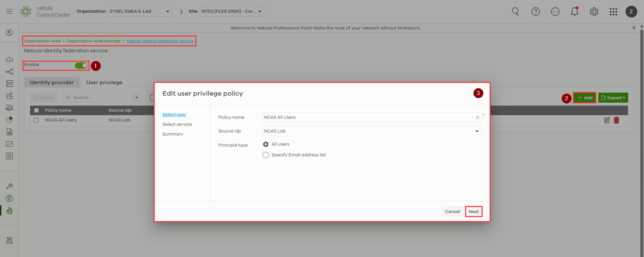Open the notifications bell
Screen dimensions: 644x257
coord(575,12)
